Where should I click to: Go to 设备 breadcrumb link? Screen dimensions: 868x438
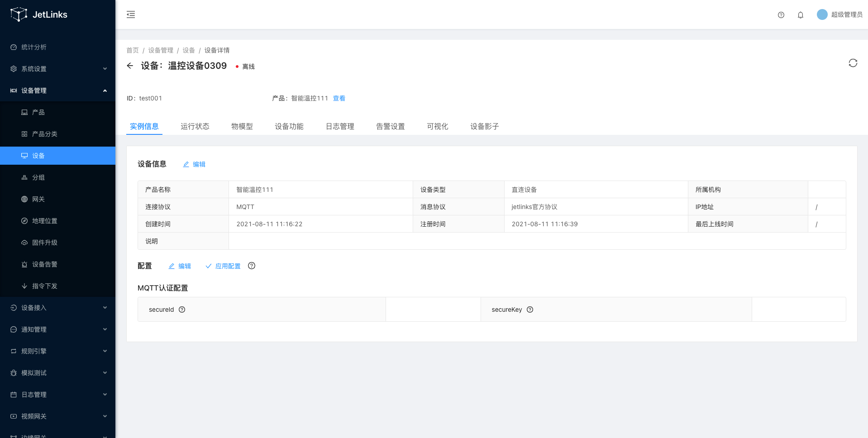(x=189, y=50)
